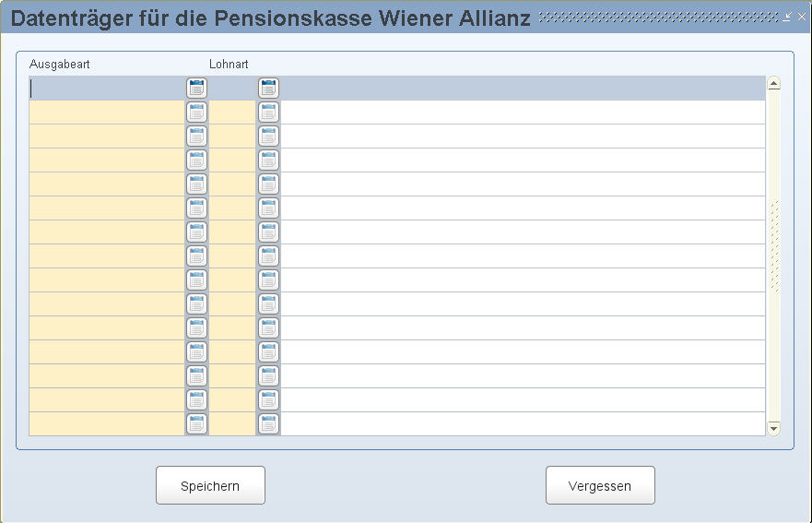Open Lohnart lookup in first row
This screenshot has width=812, height=523.
click(x=268, y=89)
